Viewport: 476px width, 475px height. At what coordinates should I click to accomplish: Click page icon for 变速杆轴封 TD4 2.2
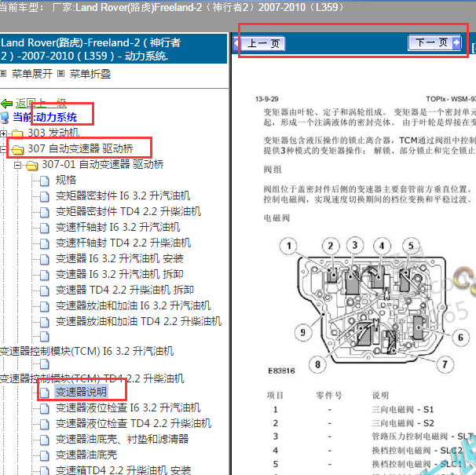tap(45, 244)
